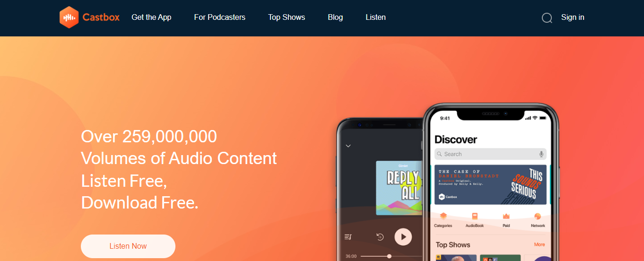This screenshot has height=261, width=644.
Task: Tap the play button on dark phone
Action: pos(403,237)
